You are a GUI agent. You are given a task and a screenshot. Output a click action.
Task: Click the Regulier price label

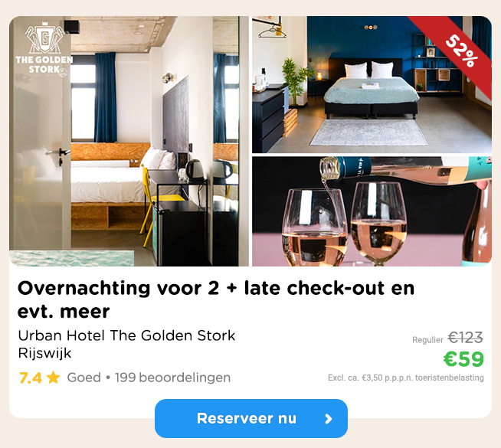(427, 340)
